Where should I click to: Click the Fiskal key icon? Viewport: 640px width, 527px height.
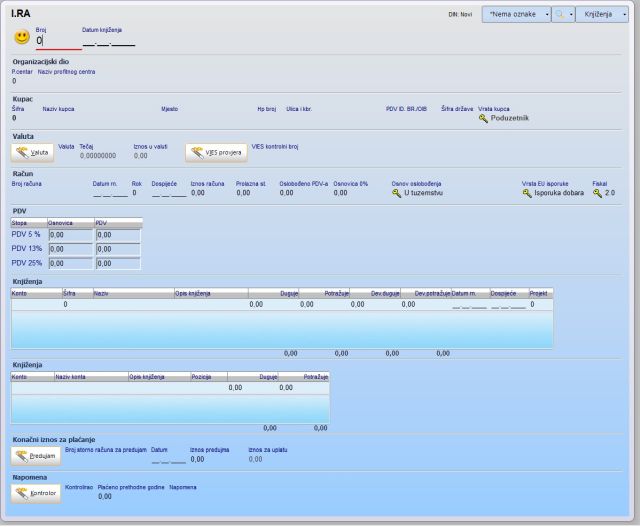tap(597, 193)
